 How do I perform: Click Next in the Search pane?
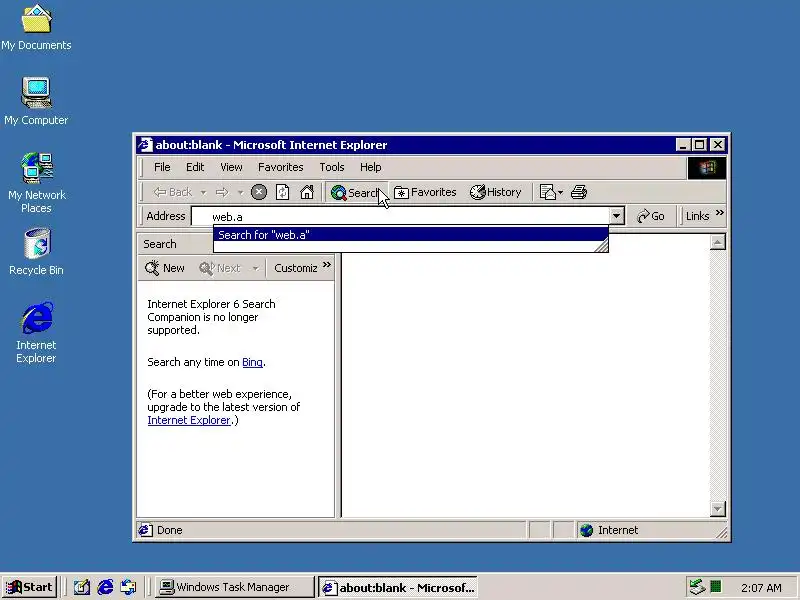220,268
